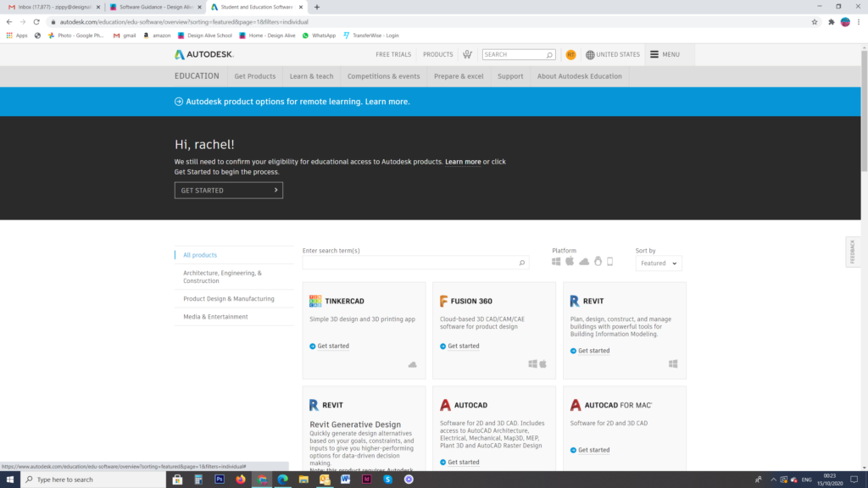Open About Autodesk Education
The image size is (868, 488).
tap(579, 76)
